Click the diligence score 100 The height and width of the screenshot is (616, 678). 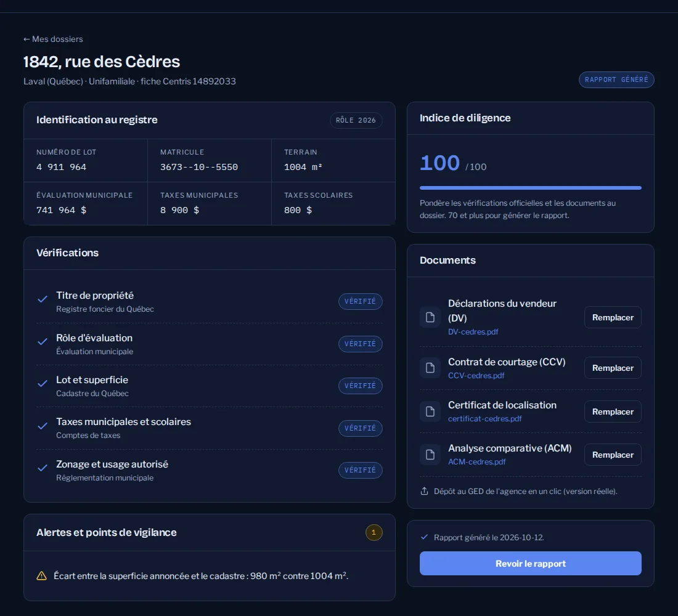(439, 163)
